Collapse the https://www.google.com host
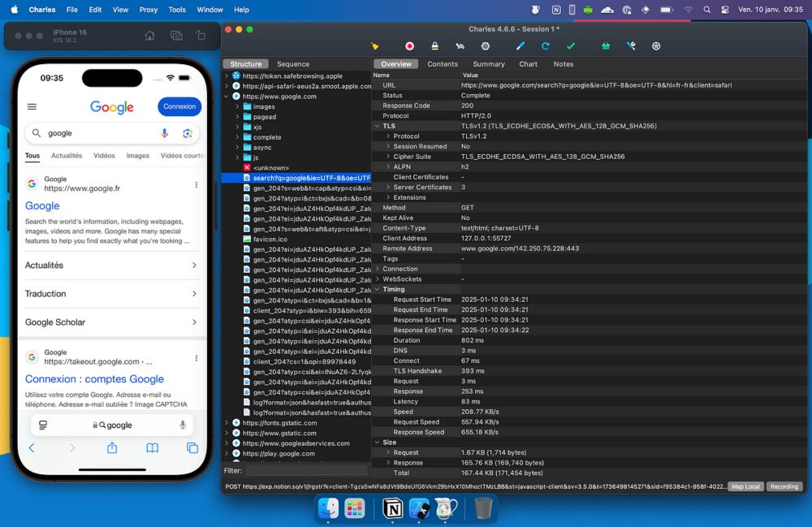Viewport: 812px width, 527px height. (227, 97)
